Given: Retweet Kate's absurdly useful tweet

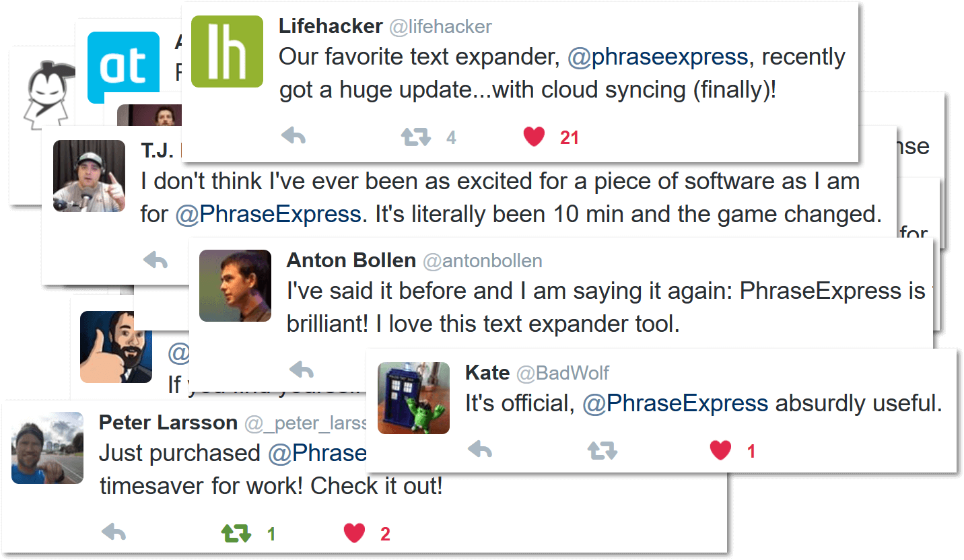Looking at the screenshot, I should (x=602, y=450).
